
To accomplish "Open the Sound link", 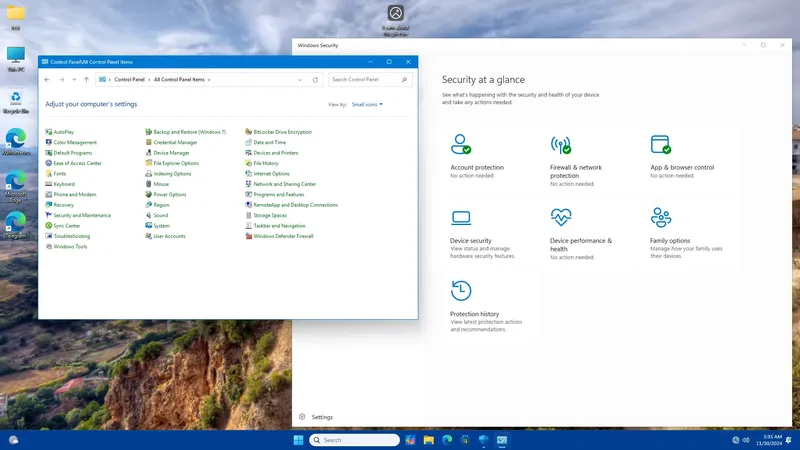I will [x=161, y=215].
